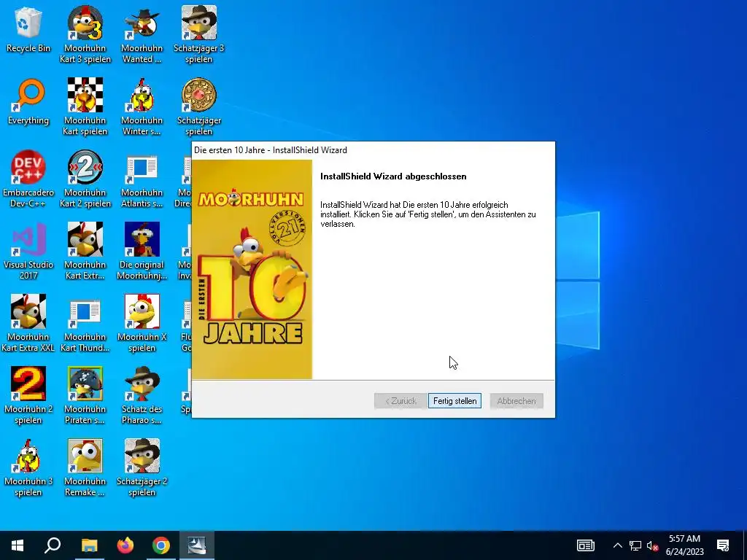Select the Moorhuhn 3 spielen shortcut

[28, 468]
